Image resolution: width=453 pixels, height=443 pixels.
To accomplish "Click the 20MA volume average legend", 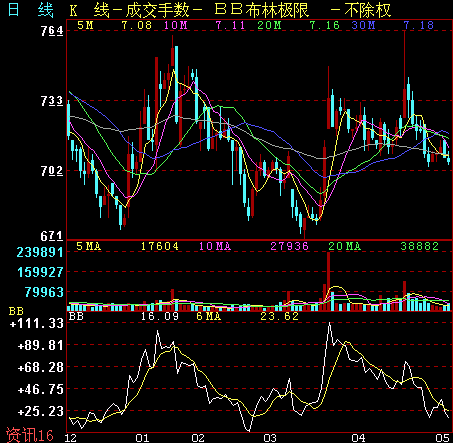I will click(345, 246).
